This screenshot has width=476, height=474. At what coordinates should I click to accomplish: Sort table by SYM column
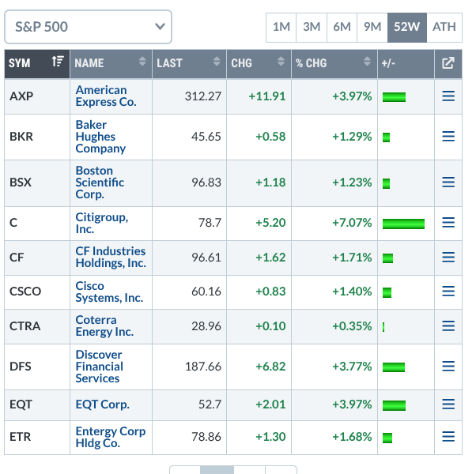tap(37, 64)
